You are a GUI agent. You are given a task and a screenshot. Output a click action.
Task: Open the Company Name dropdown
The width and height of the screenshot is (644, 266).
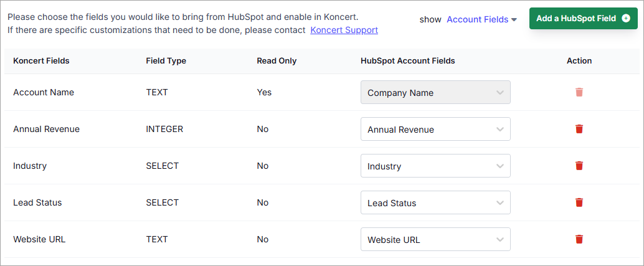(435, 92)
